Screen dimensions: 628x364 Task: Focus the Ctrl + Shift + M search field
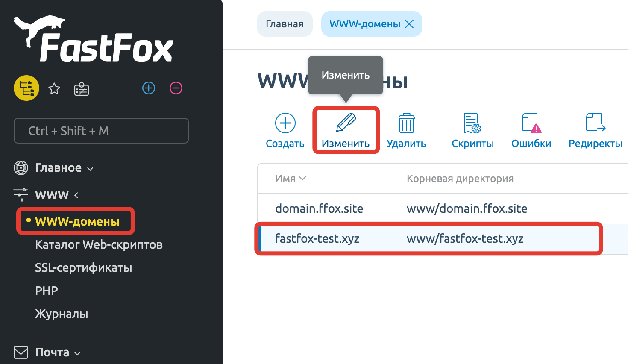pyautogui.click(x=101, y=131)
